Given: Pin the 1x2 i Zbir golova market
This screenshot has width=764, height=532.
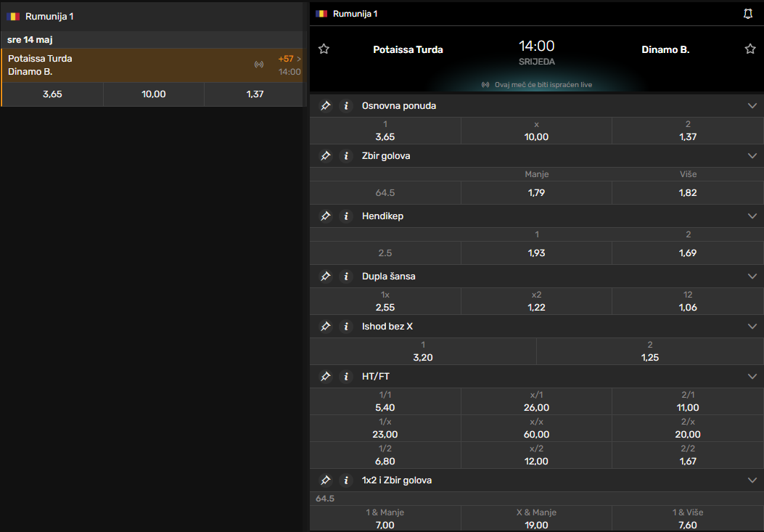Looking at the screenshot, I should pyautogui.click(x=326, y=480).
